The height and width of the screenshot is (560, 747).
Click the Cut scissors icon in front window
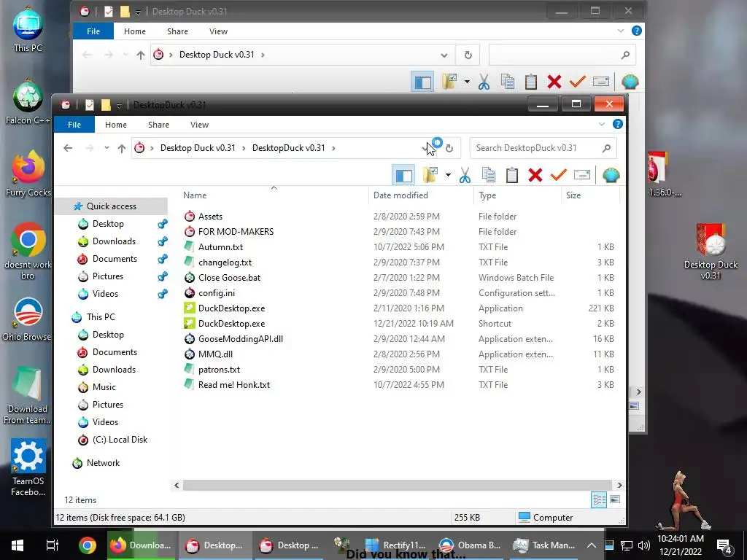(465, 175)
